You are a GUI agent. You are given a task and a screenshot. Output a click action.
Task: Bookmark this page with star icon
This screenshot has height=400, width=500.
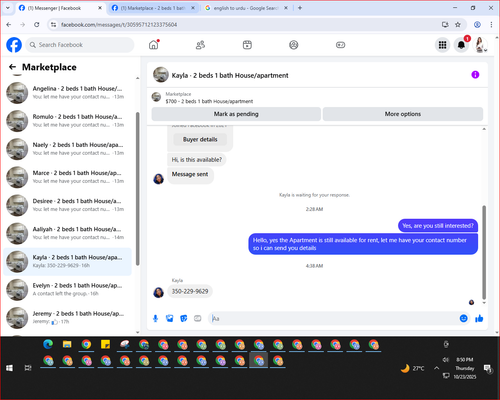(x=458, y=24)
